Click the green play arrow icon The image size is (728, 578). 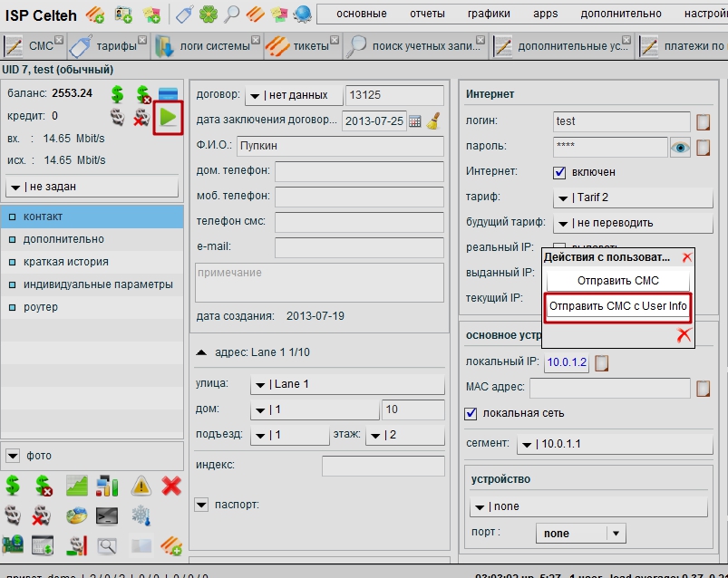coord(168,118)
